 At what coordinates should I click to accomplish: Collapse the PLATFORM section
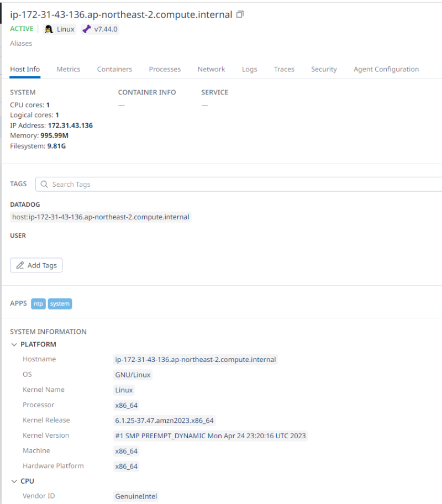tap(14, 345)
